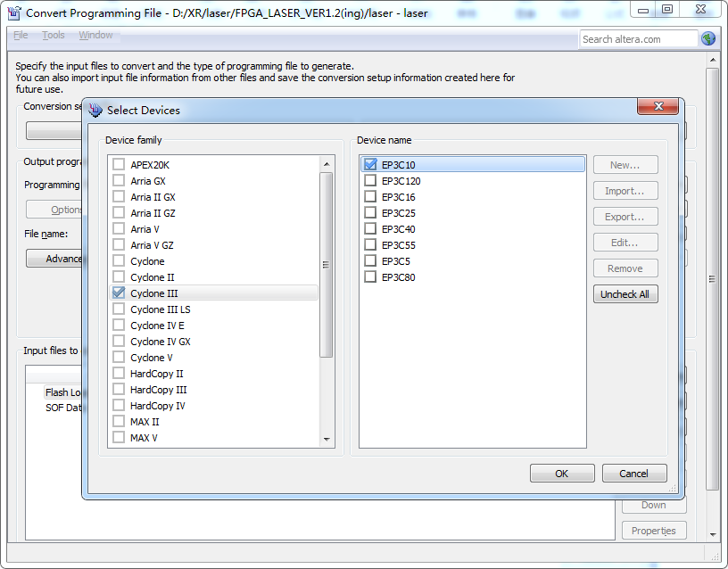This screenshot has height=569, width=728.
Task: Cancel the Select Devices dialog
Action: [634, 474]
